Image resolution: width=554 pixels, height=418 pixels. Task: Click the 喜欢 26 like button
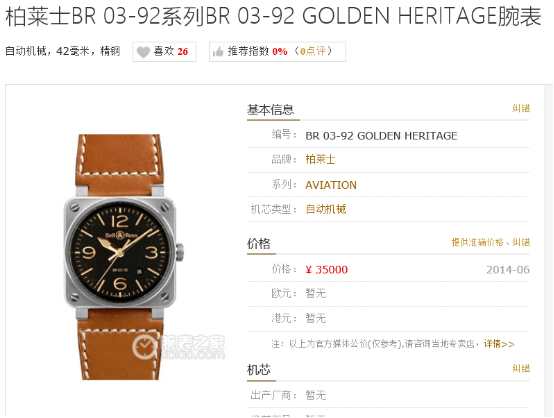pyautogui.click(x=164, y=52)
